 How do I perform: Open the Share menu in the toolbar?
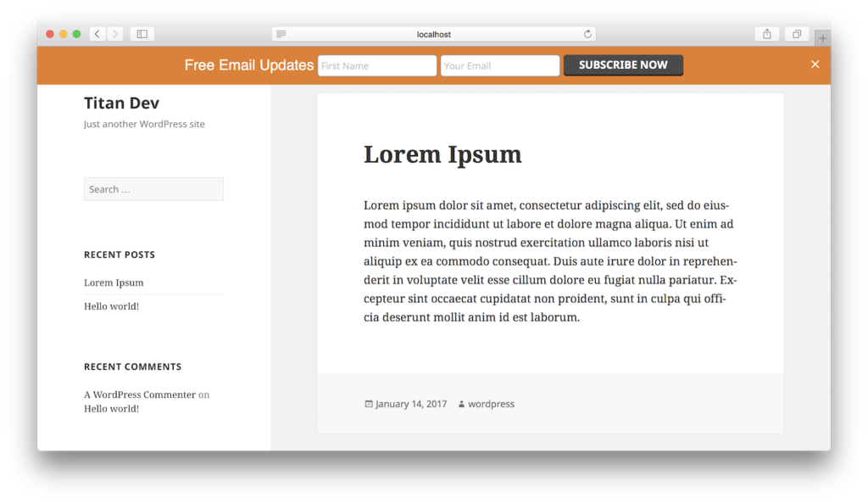pos(766,34)
